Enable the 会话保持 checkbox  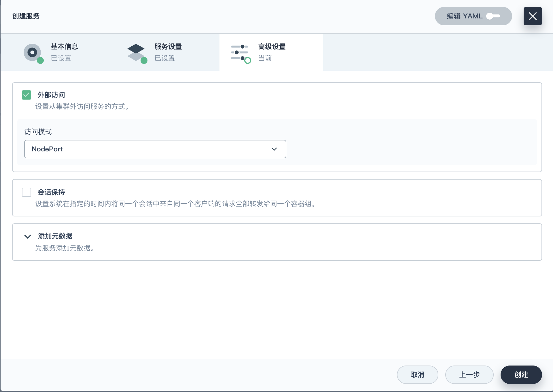pyautogui.click(x=26, y=192)
